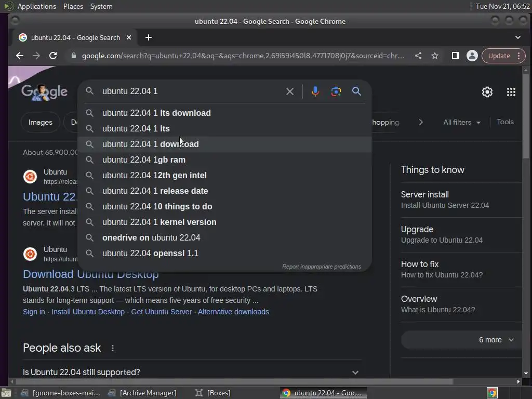This screenshot has height=399, width=532.
Task: Choose suggestion ubuntu 22.04 12th gen intel
Action: point(224,176)
